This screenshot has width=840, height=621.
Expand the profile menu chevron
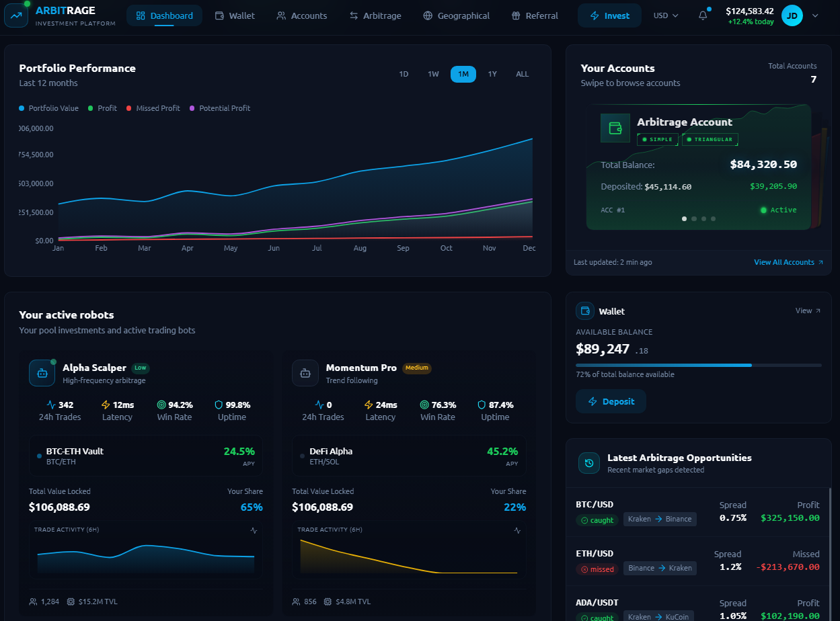point(816,15)
